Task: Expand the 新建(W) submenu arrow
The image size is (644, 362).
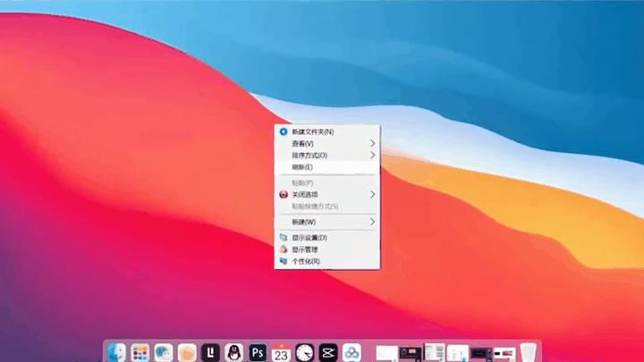Action: (x=372, y=221)
